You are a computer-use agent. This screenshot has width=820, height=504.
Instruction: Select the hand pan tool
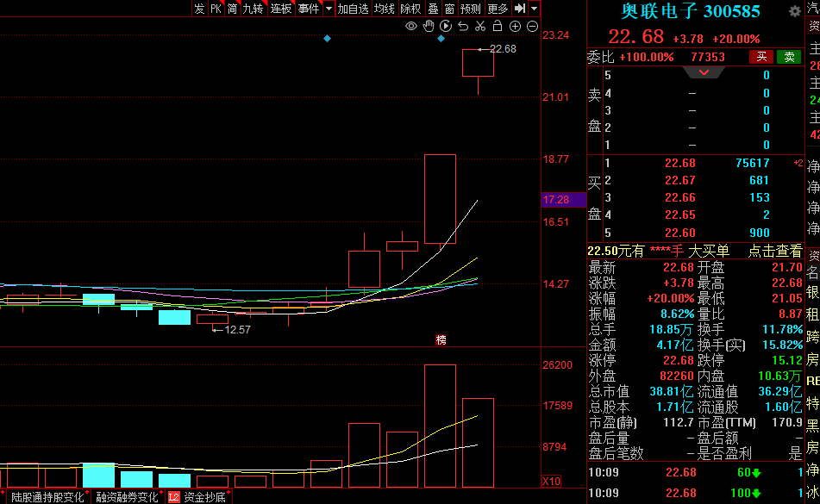pos(429,26)
